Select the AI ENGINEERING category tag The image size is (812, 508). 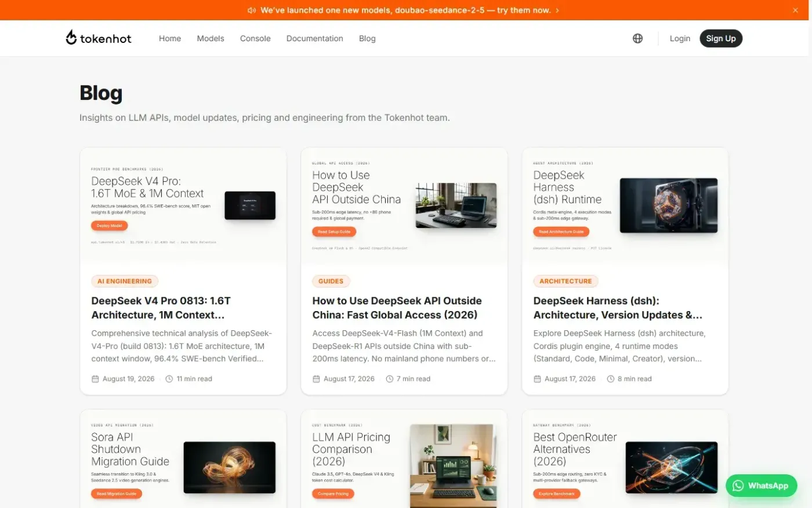pos(125,281)
